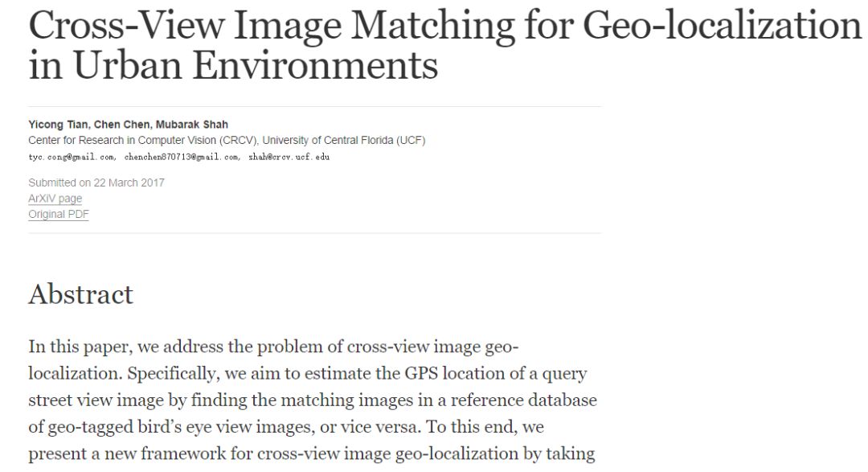868x472 pixels.
Task: Click the phrase 'vice versa' in the abstract
Action: coord(380,427)
